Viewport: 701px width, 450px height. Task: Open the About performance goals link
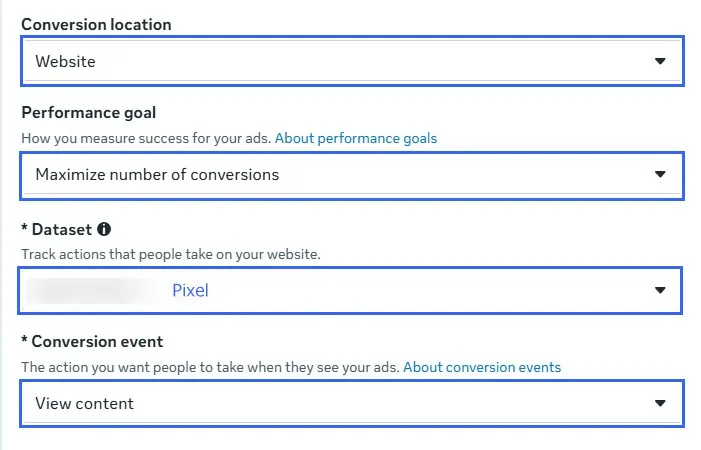pos(356,139)
